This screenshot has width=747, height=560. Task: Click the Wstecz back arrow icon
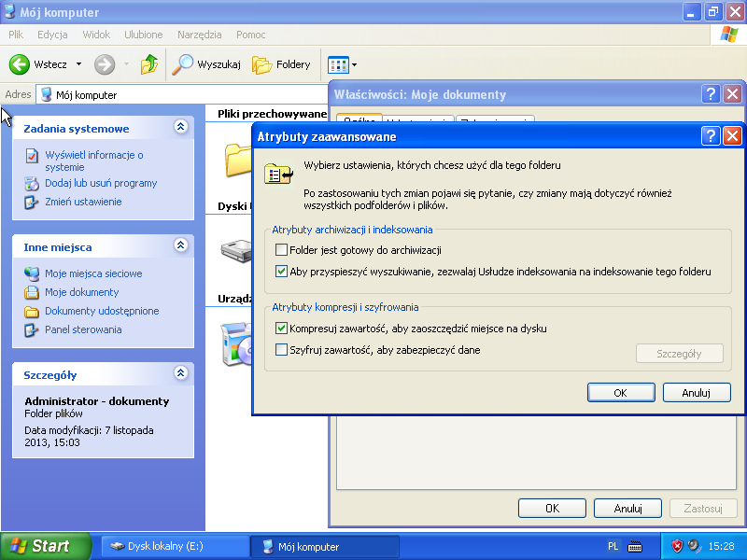click(20, 64)
